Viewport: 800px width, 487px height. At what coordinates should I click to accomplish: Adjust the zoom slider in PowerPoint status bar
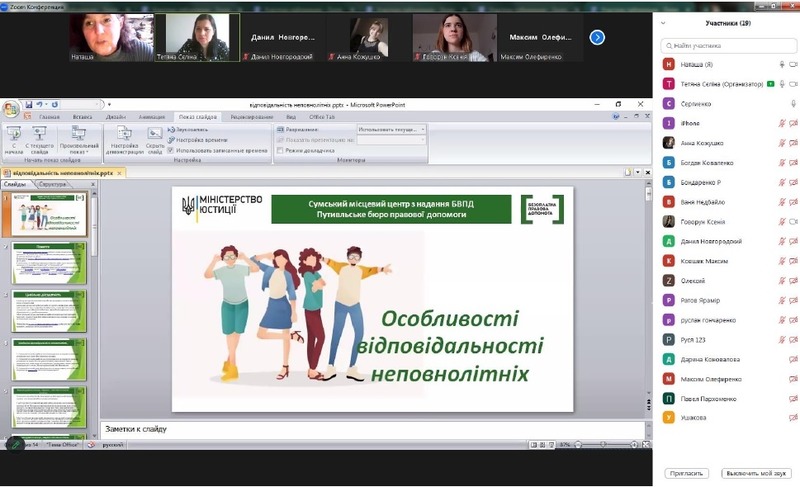[603, 443]
